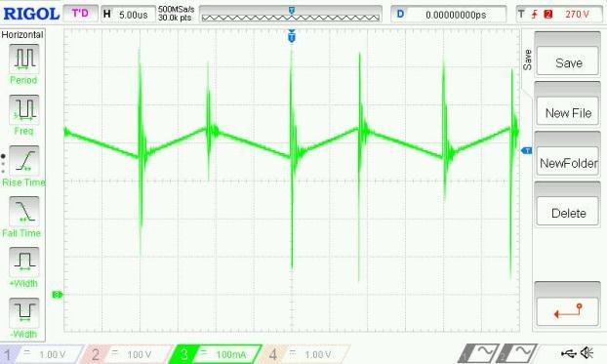Choose the Rise Time measurement icon
The image size is (607, 364).
coord(24,160)
